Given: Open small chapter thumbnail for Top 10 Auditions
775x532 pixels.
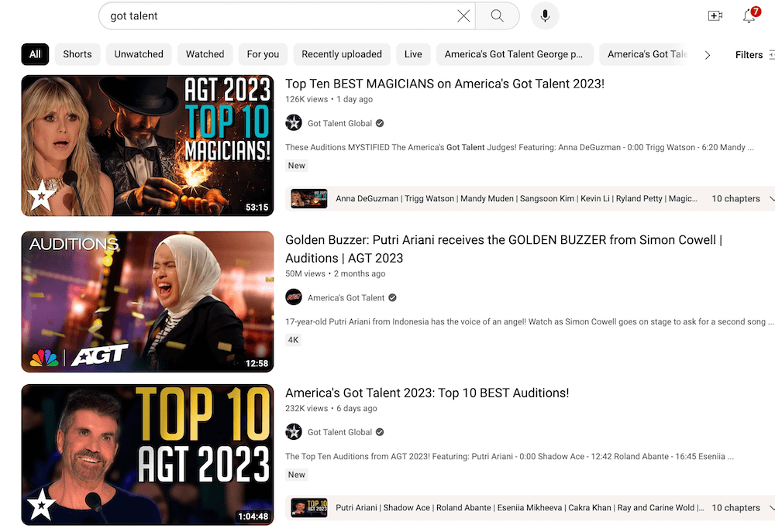Looking at the screenshot, I should [309, 508].
